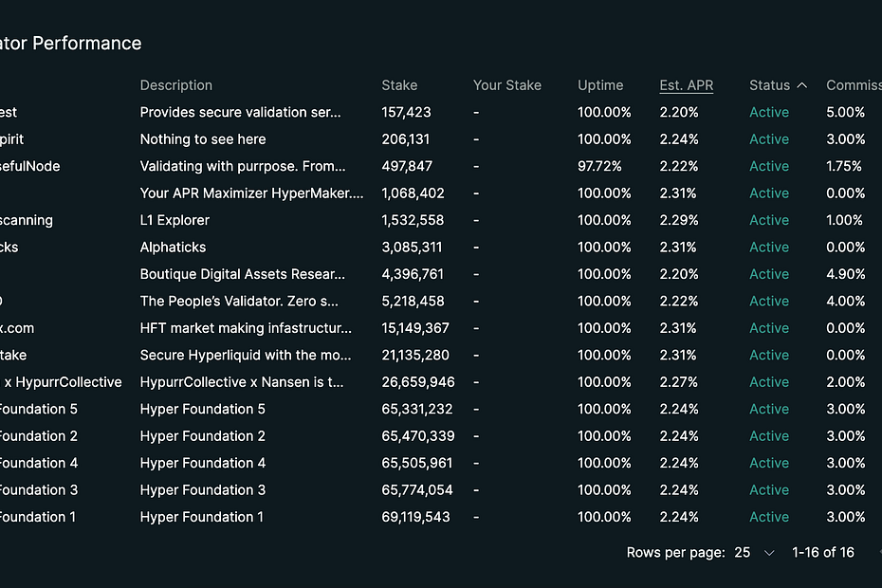Click the 4.00% commission value

pos(845,302)
